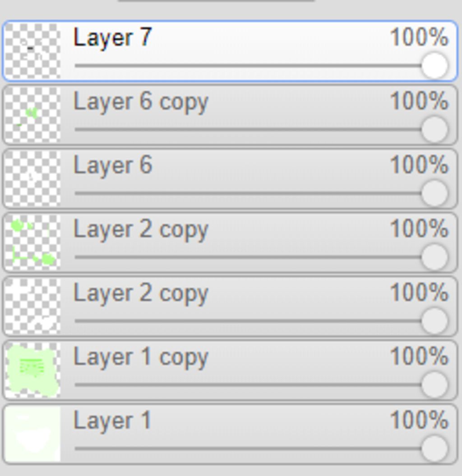Image resolution: width=462 pixels, height=476 pixels.
Task: Click the Layer 6 opacity slider handle
Action: [434, 193]
